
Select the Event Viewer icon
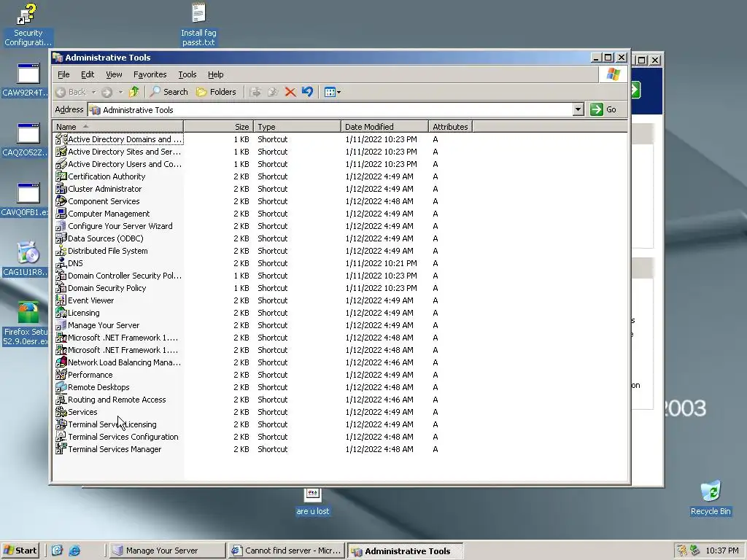click(61, 300)
